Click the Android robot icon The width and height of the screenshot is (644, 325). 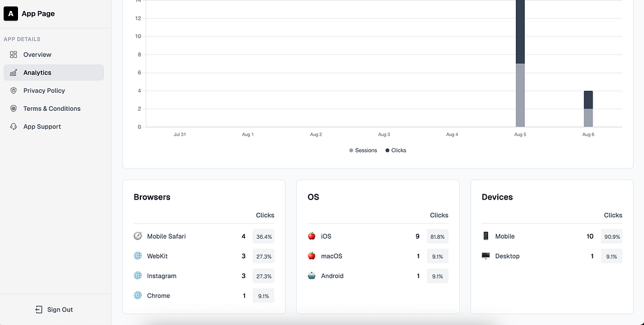312,275
